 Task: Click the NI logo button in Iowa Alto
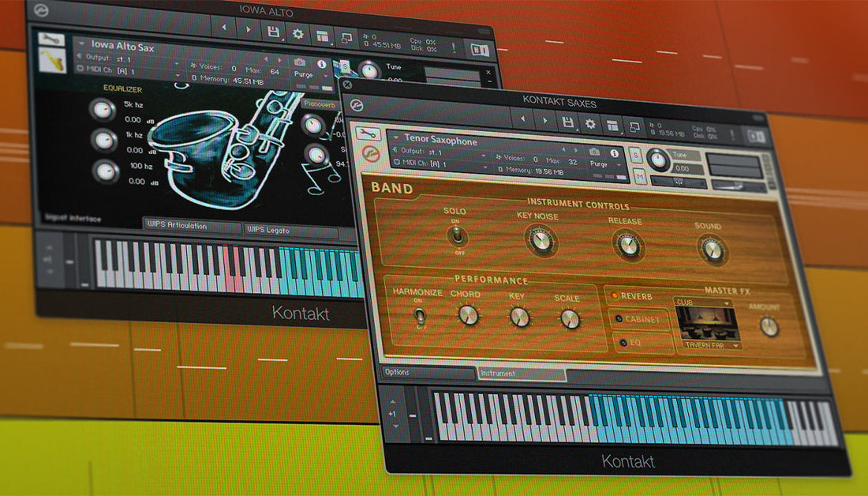(x=480, y=50)
